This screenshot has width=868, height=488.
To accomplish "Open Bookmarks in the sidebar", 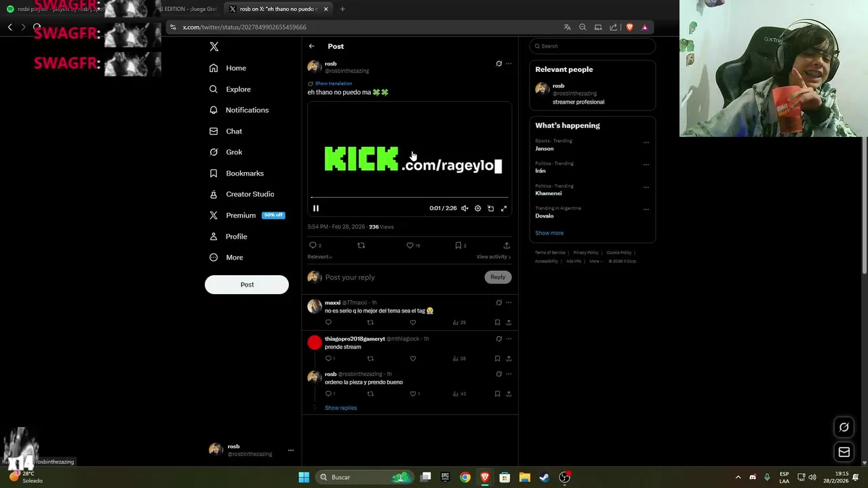I will pos(237,173).
